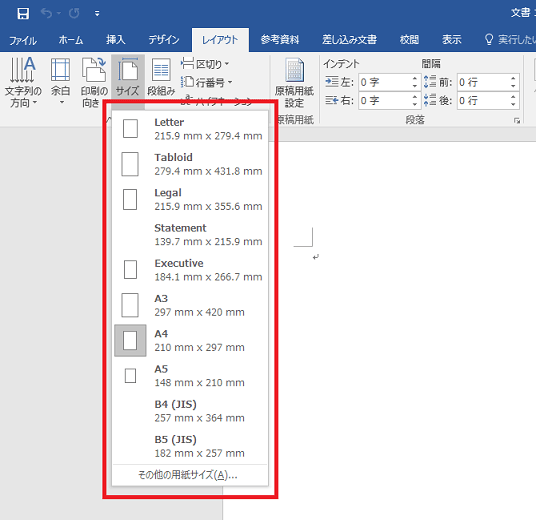Switch to the Home (ホーム) tab
This screenshot has height=520, width=536.
point(71,40)
